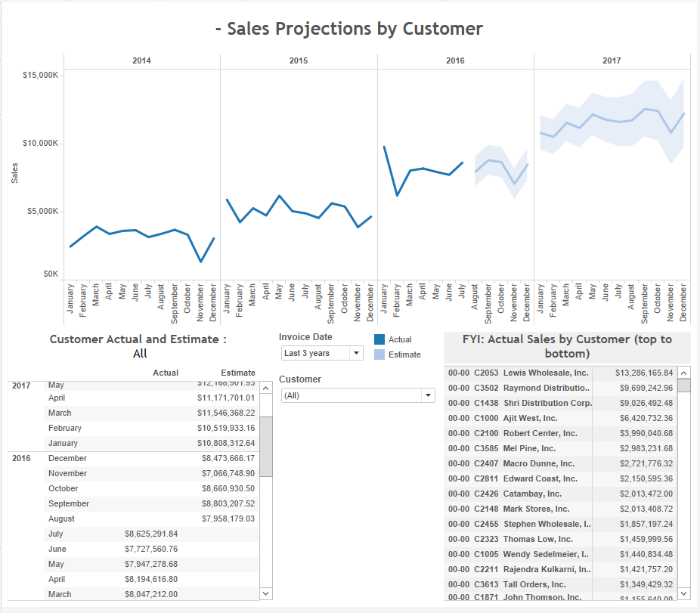The image size is (700, 613).
Task: Click the scrollbar thumb of the Actual Sales by Customer list
Action: [x=683, y=385]
